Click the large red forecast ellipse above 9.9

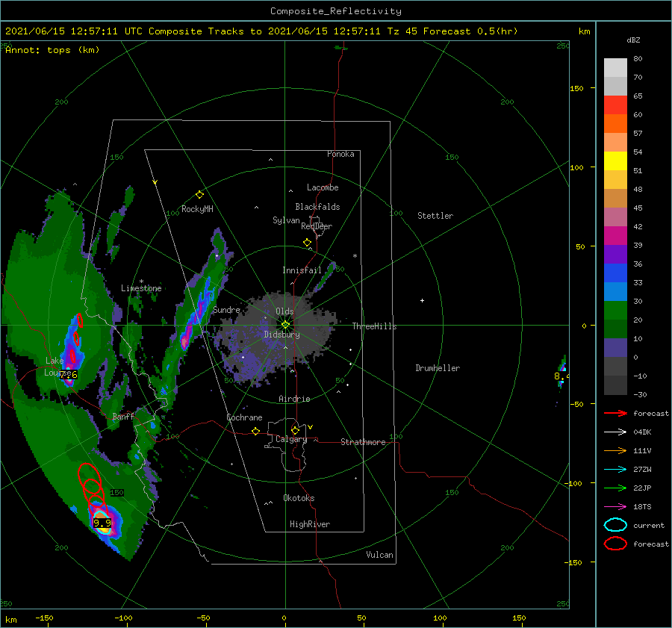[x=90, y=478]
